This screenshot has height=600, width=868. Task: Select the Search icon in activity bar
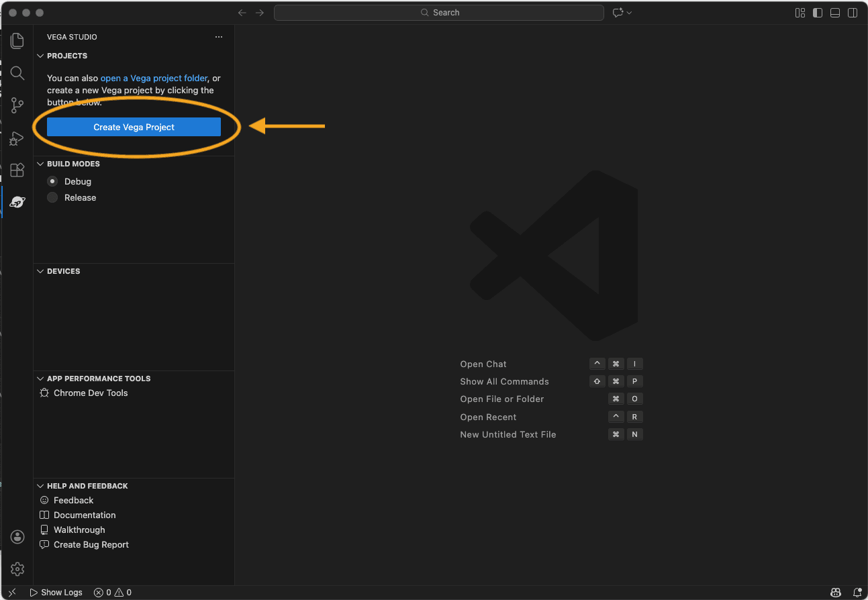[17, 73]
